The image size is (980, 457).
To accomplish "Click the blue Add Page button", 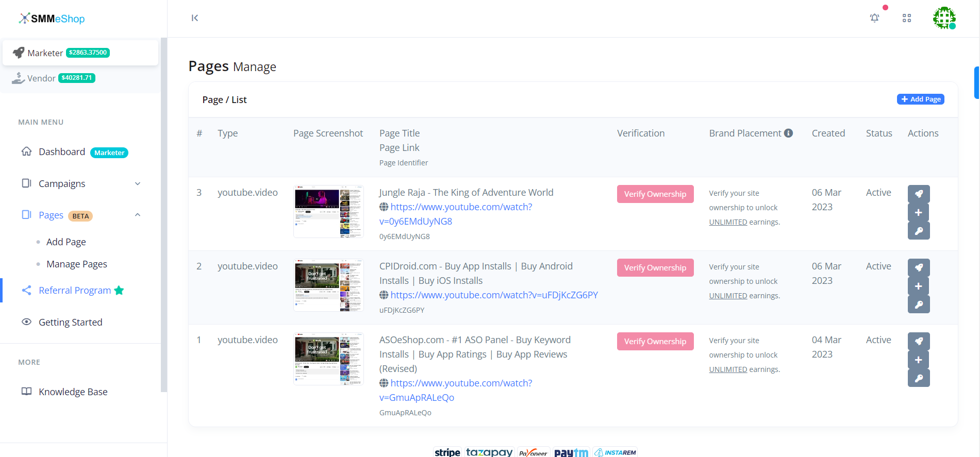I will [x=921, y=99].
